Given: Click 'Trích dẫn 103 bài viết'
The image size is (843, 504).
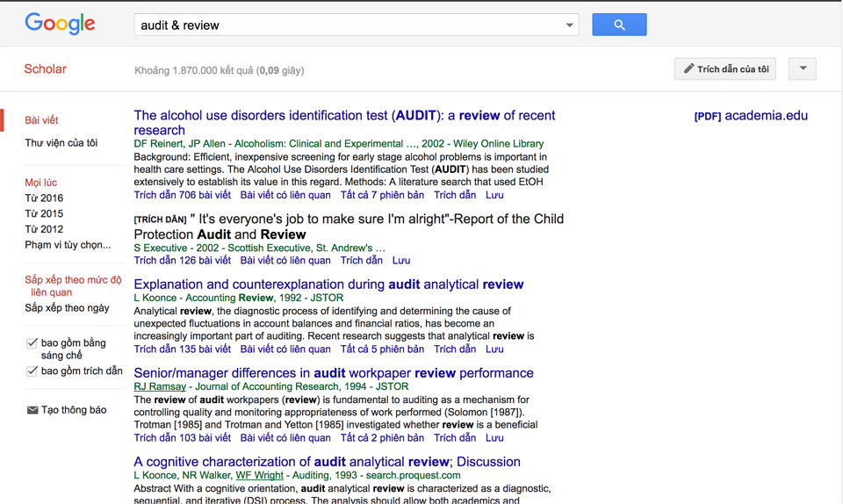Looking at the screenshot, I should point(183,438).
